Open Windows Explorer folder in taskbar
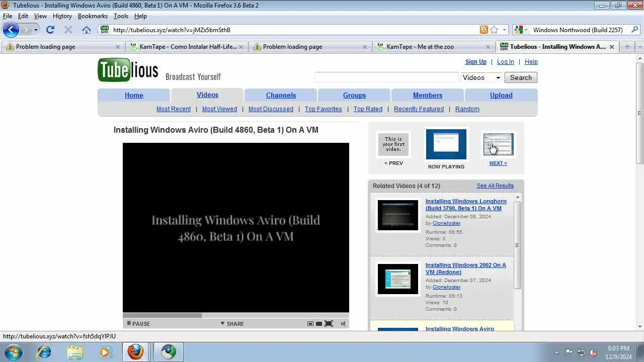The height and width of the screenshot is (362, 644). coord(74,352)
